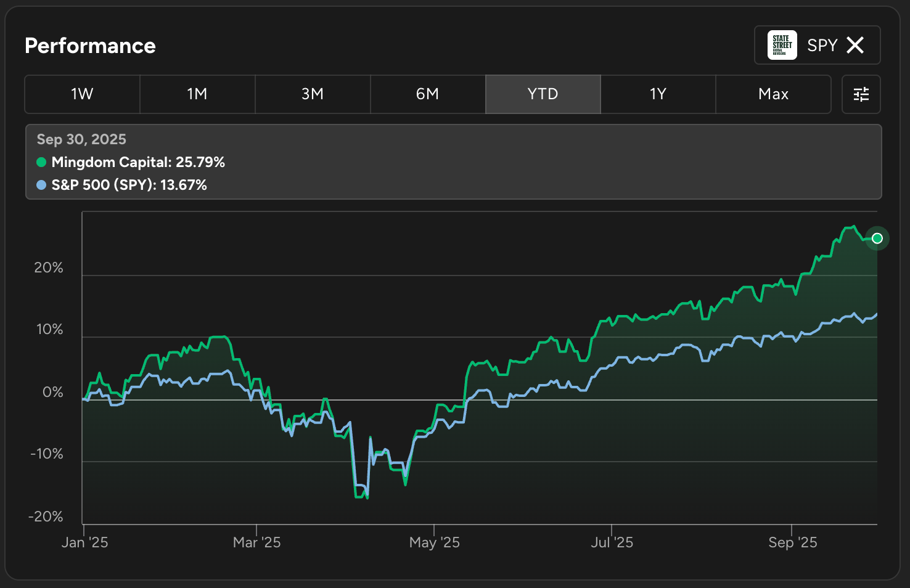Click the State Street logo icon

tap(782, 45)
